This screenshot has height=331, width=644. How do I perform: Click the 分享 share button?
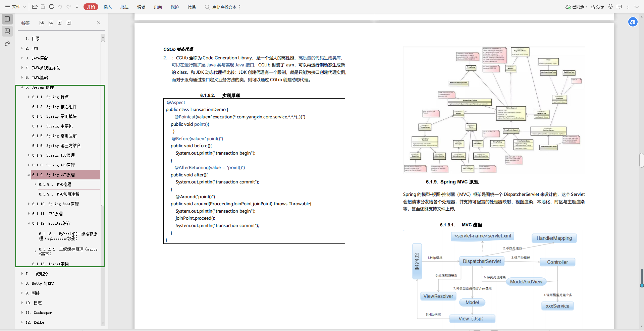pyautogui.click(x=597, y=7)
